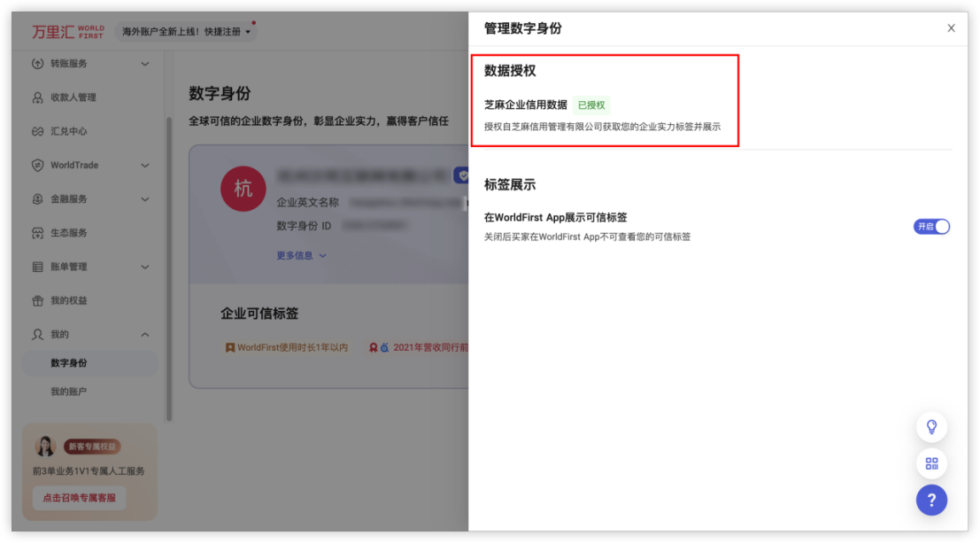This screenshot has height=543, width=980.
Task: Click the 更多信息 link
Action: [295, 255]
